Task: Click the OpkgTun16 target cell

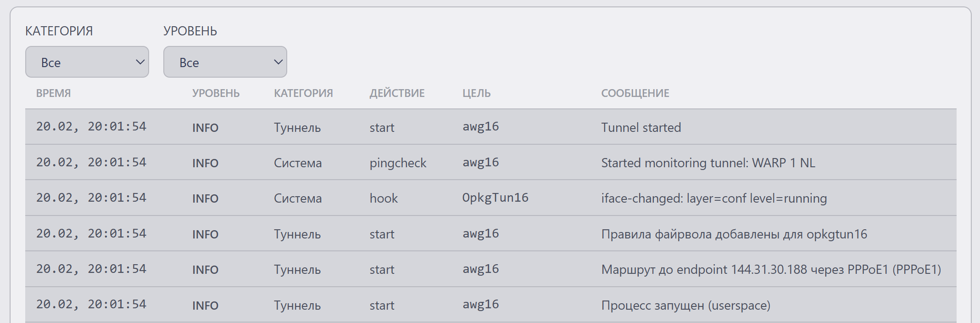Action: [495, 198]
